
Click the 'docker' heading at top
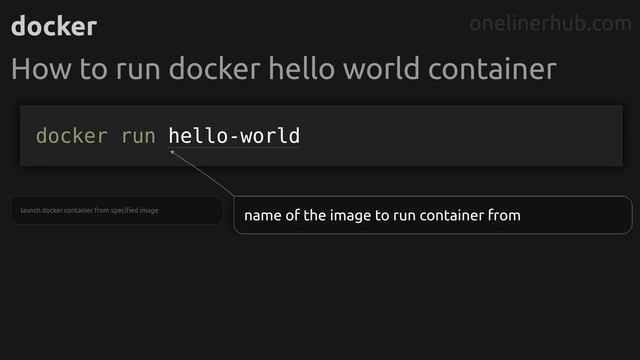point(54,26)
